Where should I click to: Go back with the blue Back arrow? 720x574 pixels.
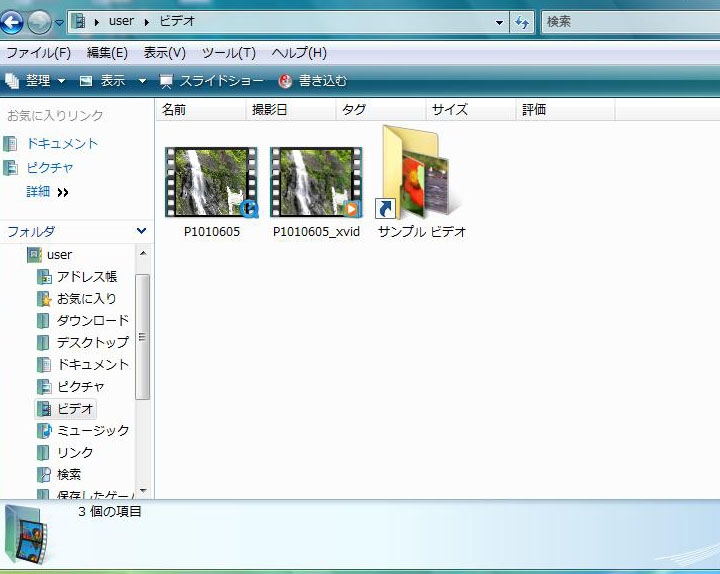coord(11,22)
